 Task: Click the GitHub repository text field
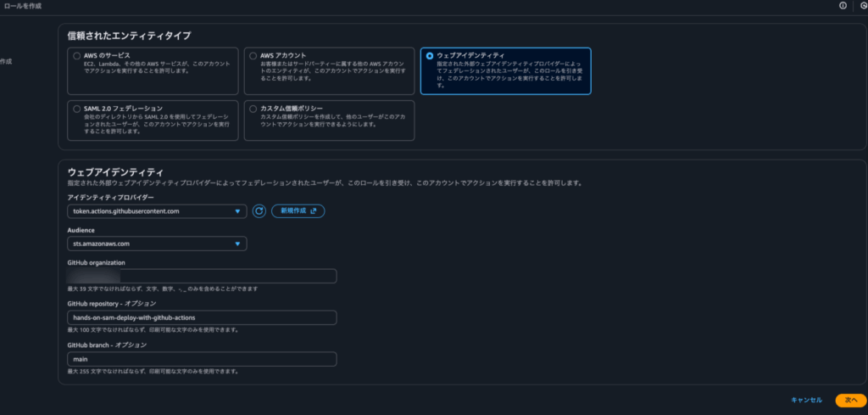(x=202, y=317)
